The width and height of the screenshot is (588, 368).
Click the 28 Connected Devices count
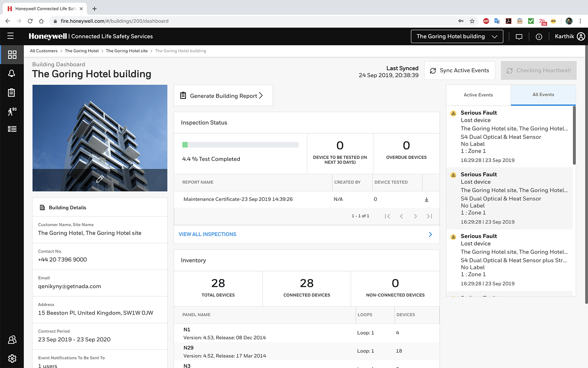pos(307,283)
